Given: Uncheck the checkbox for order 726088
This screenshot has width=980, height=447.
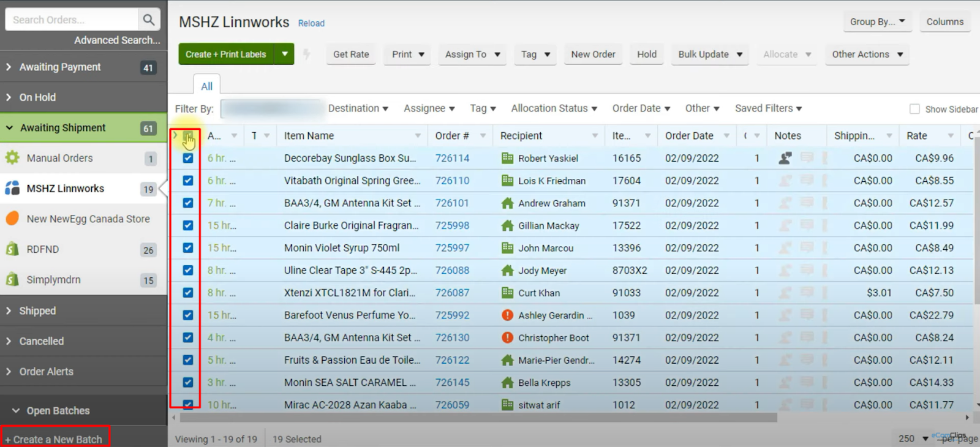Looking at the screenshot, I should (x=188, y=270).
